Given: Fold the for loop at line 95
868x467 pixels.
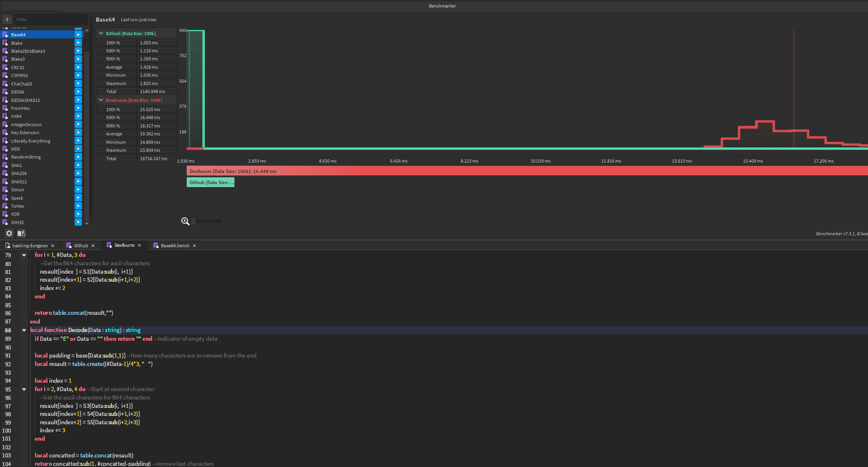Looking at the screenshot, I should coord(24,389).
